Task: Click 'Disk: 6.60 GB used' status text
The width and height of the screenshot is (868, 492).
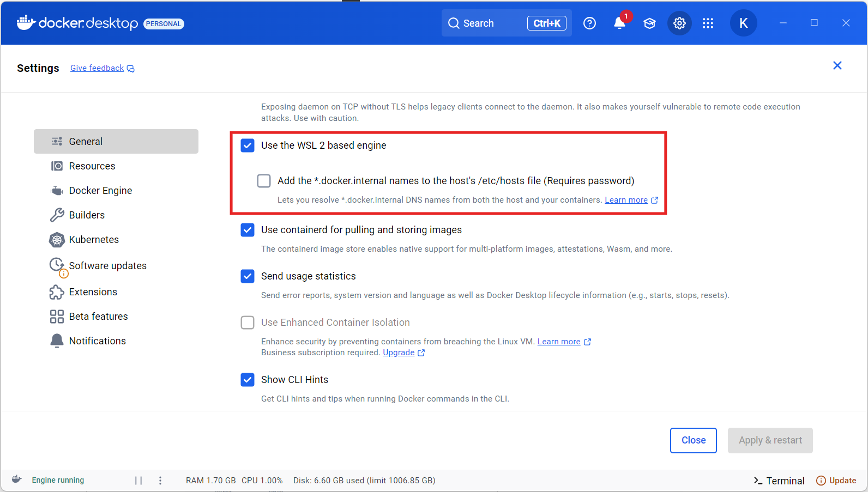Action: click(329, 481)
